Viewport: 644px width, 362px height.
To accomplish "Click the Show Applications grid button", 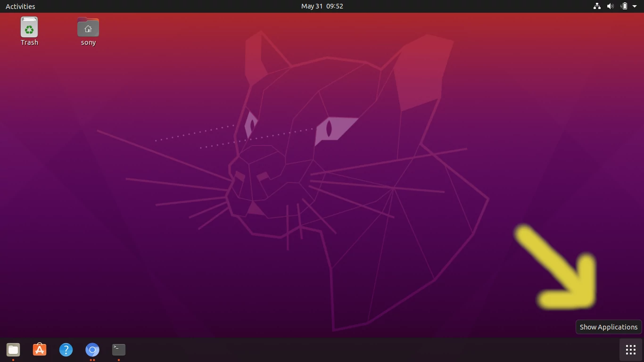I will [x=631, y=350].
